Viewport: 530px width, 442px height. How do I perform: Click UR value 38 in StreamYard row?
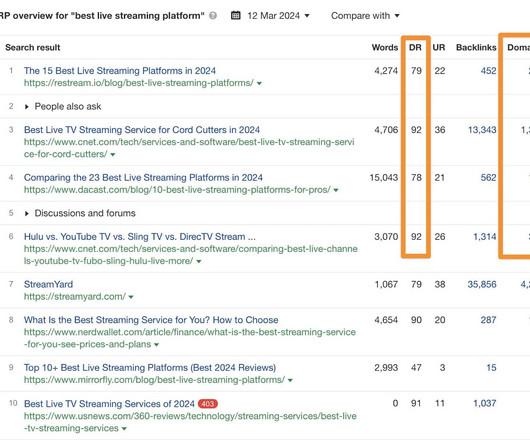tap(440, 284)
